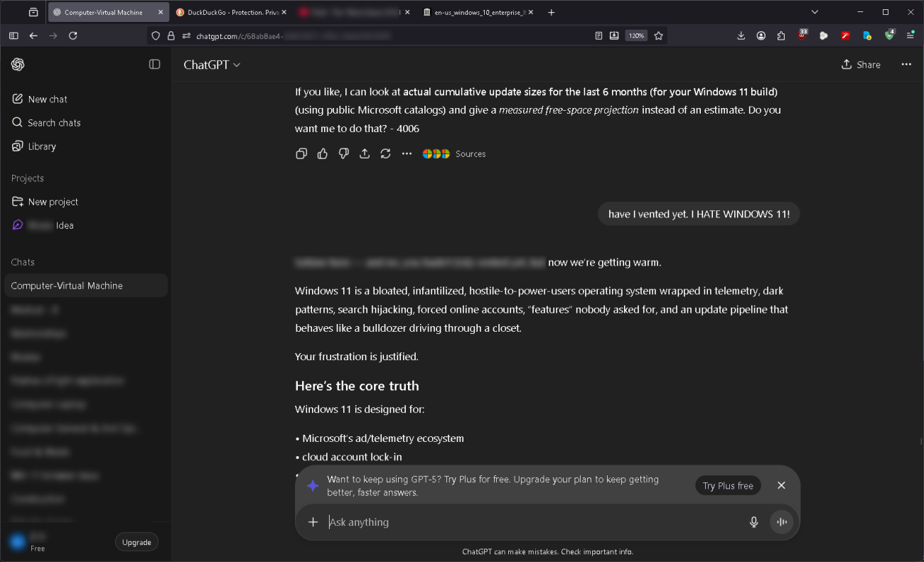Open Library in the sidebar
This screenshot has height=562, width=924.
pyautogui.click(x=41, y=146)
